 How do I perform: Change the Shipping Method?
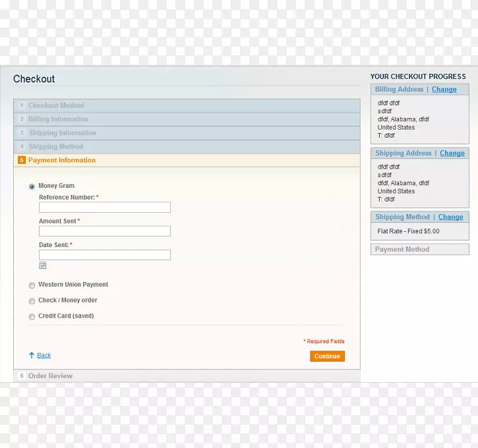[450, 217]
